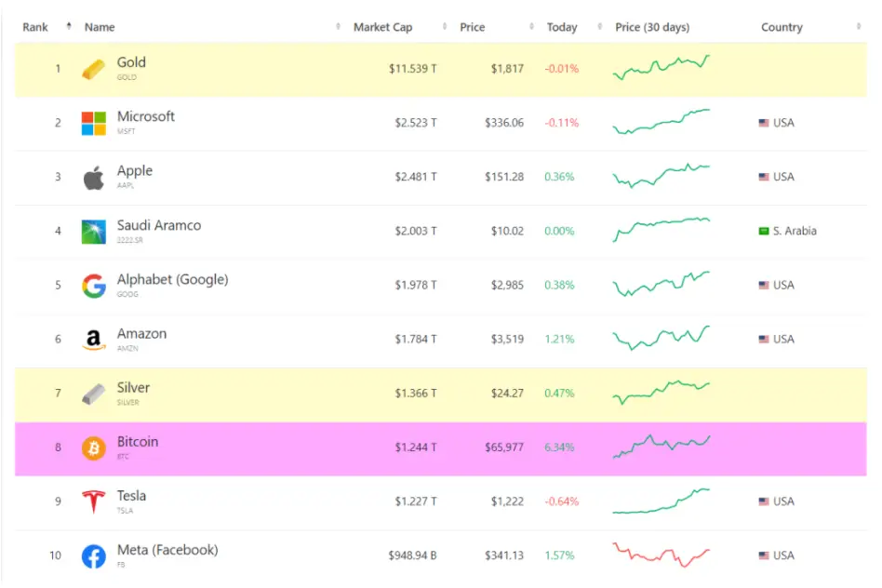Open the Meta (Facebook) link
This screenshot has width=882, height=588.
[x=167, y=550]
